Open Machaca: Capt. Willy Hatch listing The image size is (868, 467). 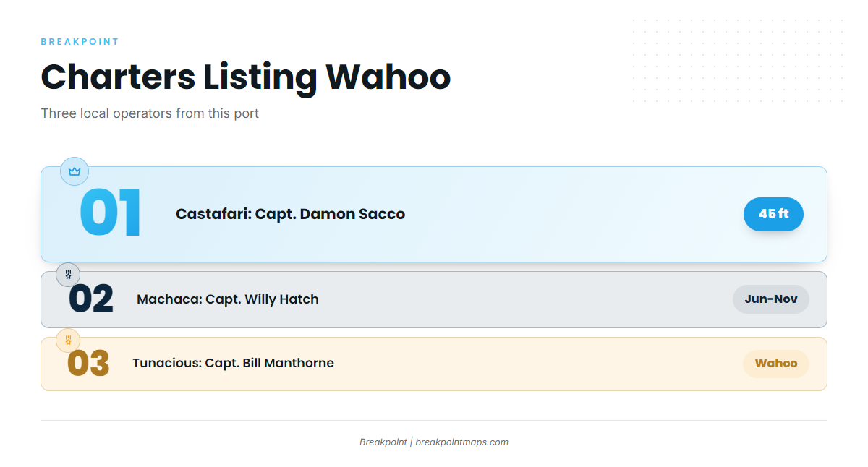click(228, 299)
